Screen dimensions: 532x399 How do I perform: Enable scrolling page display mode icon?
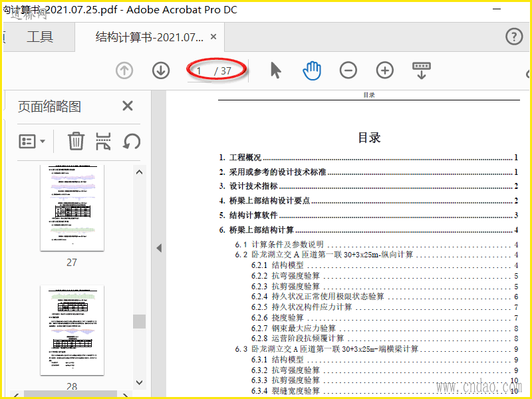422,70
